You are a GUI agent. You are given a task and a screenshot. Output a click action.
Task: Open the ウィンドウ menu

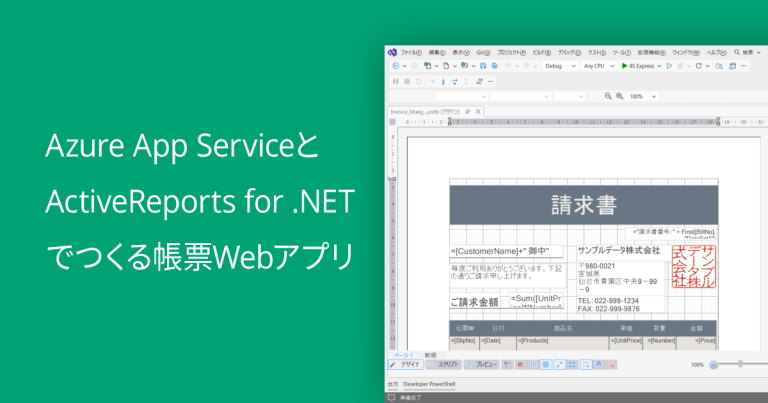[686, 52]
